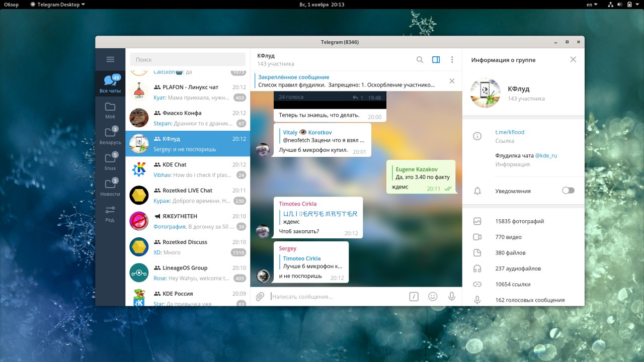Open the 'Telegram Desktop' app menu
644x362 pixels.
pos(58,5)
